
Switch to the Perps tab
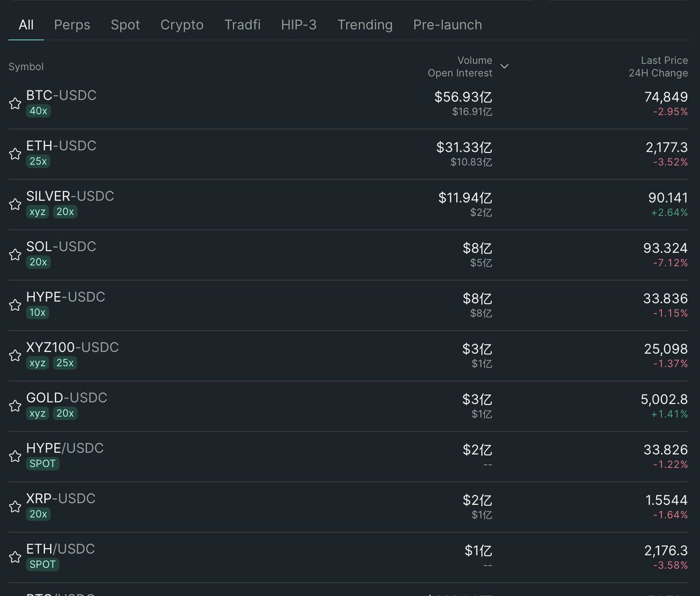click(72, 25)
